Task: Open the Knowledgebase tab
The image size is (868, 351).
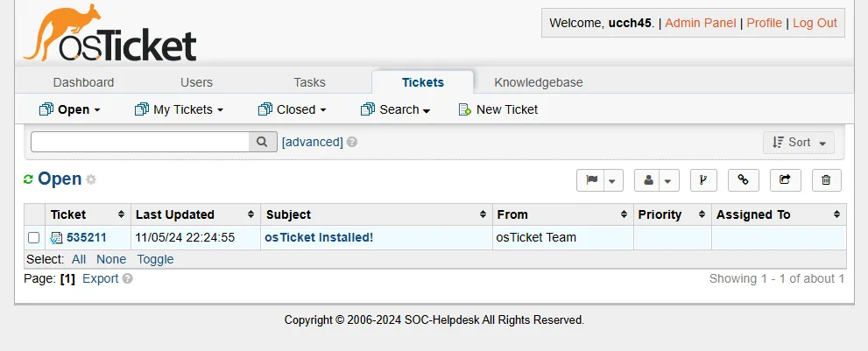Action: (x=539, y=82)
